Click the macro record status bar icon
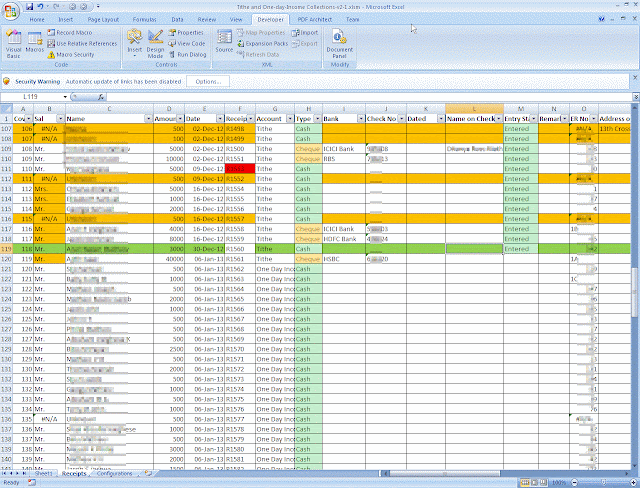The height and width of the screenshot is (488, 640). click(x=32, y=482)
